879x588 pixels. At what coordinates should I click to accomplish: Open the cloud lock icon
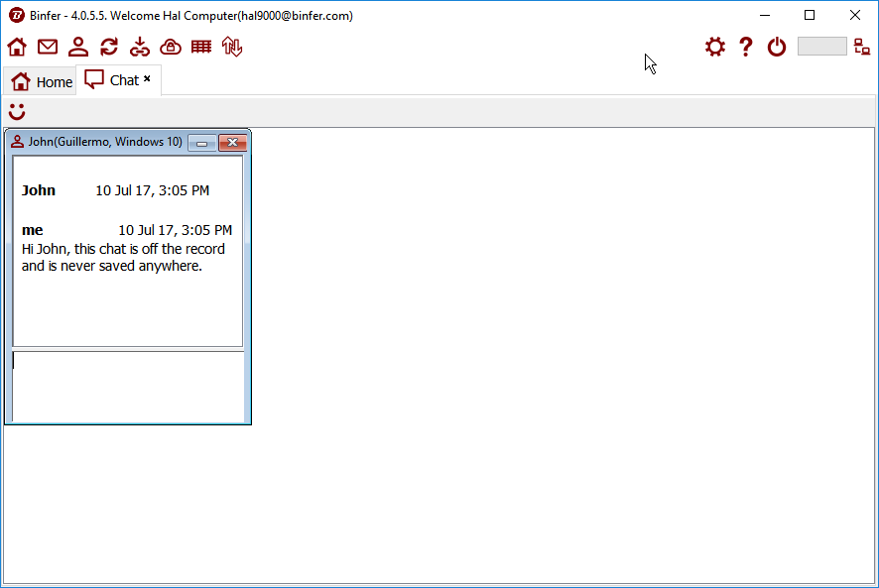[x=171, y=47]
